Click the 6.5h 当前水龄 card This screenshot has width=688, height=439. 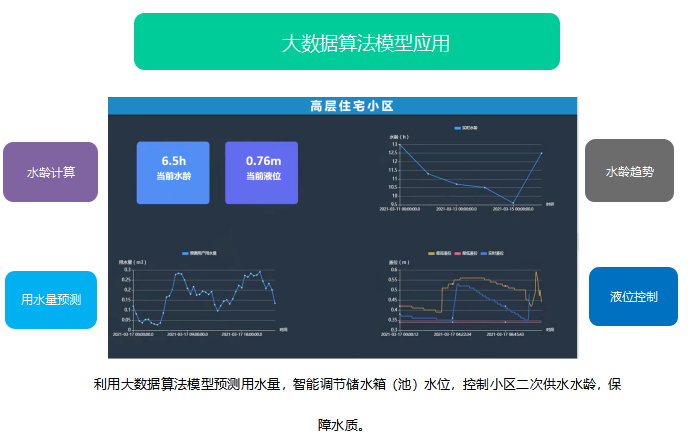173,172
